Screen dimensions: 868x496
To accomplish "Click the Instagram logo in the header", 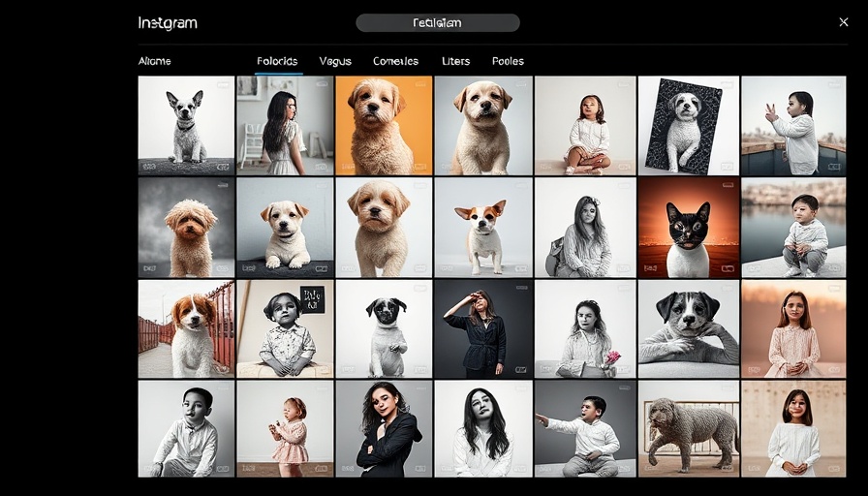I will tap(168, 23).
